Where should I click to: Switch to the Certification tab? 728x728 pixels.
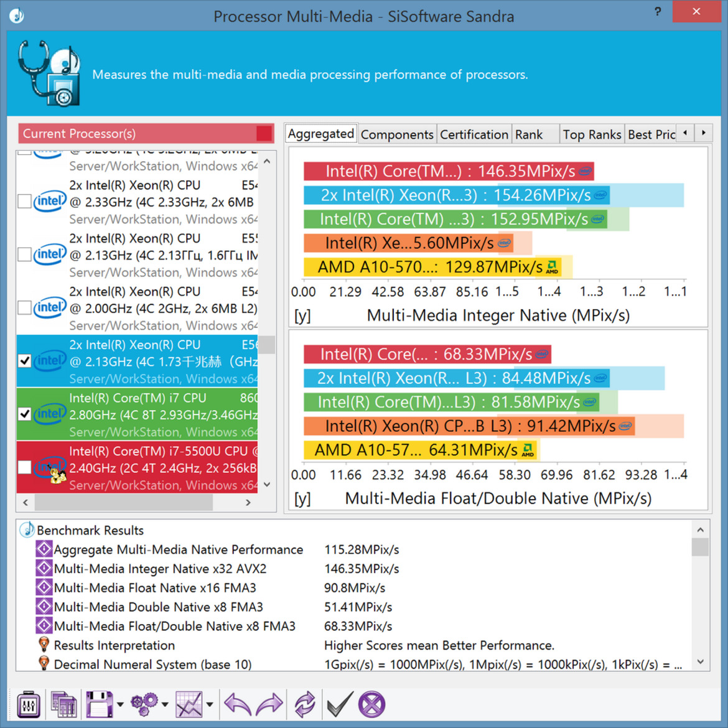click(474, 134)
